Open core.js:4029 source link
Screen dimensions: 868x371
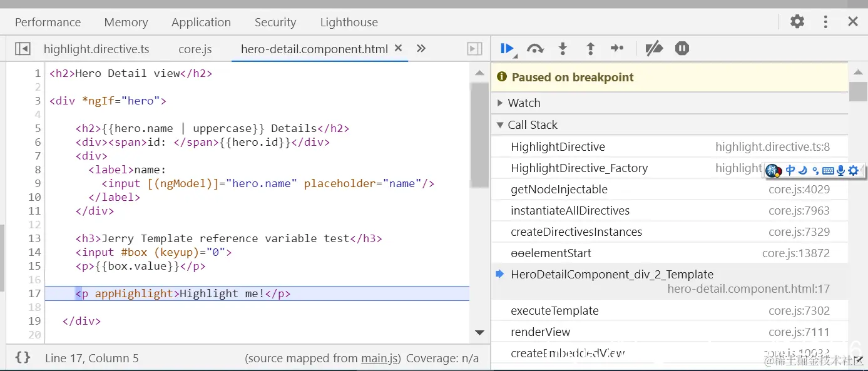[x=799, y=190]
